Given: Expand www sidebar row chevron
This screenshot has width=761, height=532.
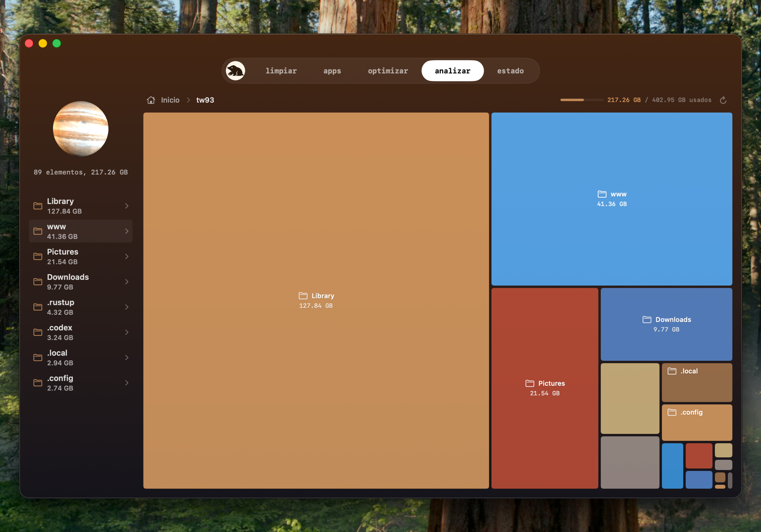Looking at the screenshot, I should pyautogui.click(x=127, y=231).
